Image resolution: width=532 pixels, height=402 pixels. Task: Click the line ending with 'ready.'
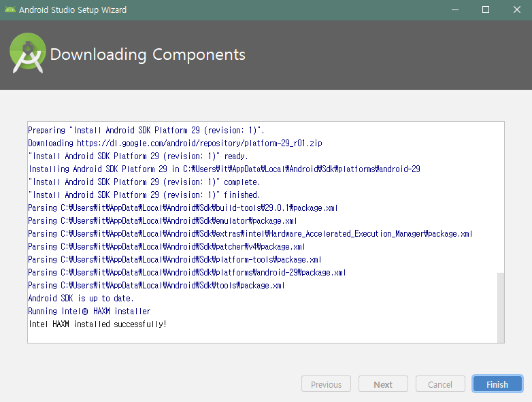tap(138, 156)
